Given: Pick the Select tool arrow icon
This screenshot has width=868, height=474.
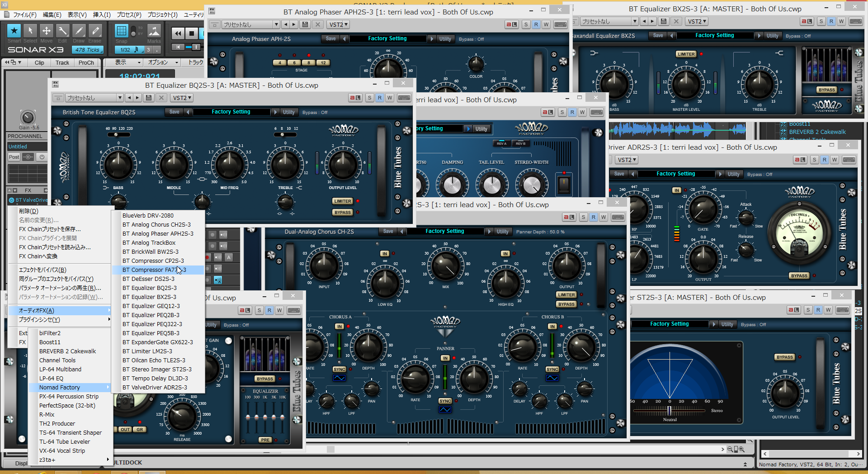Looking at the screenshot, I should [x=30, y=31].
